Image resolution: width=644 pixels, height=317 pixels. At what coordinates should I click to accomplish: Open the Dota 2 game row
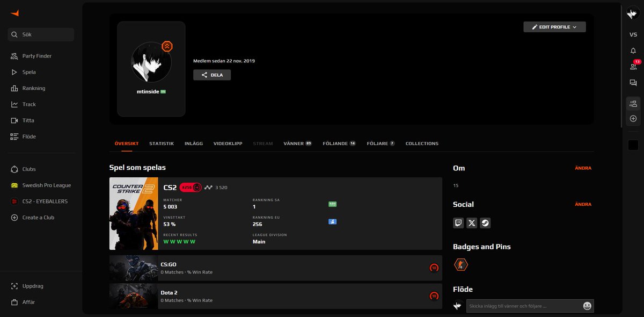[276, 296]
